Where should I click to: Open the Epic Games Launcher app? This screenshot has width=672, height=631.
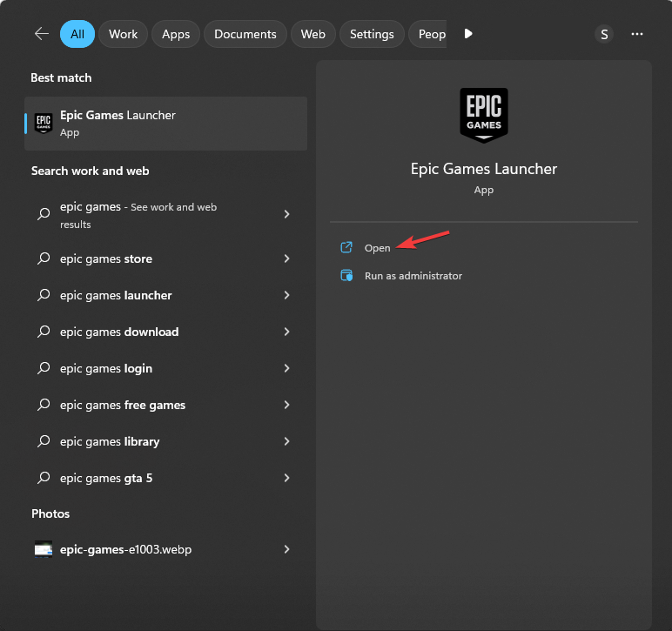(377, 248)
